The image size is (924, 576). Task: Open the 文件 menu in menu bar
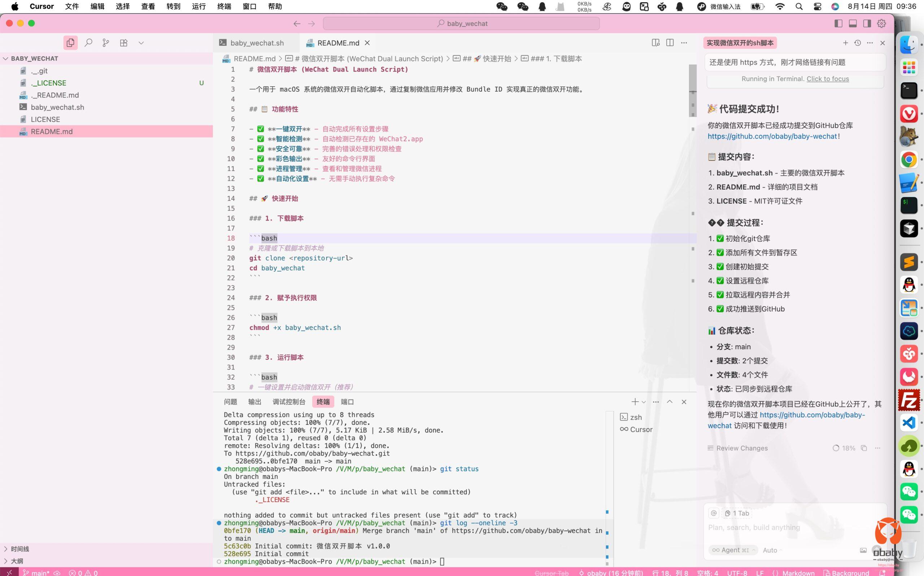tap(72, 6)
